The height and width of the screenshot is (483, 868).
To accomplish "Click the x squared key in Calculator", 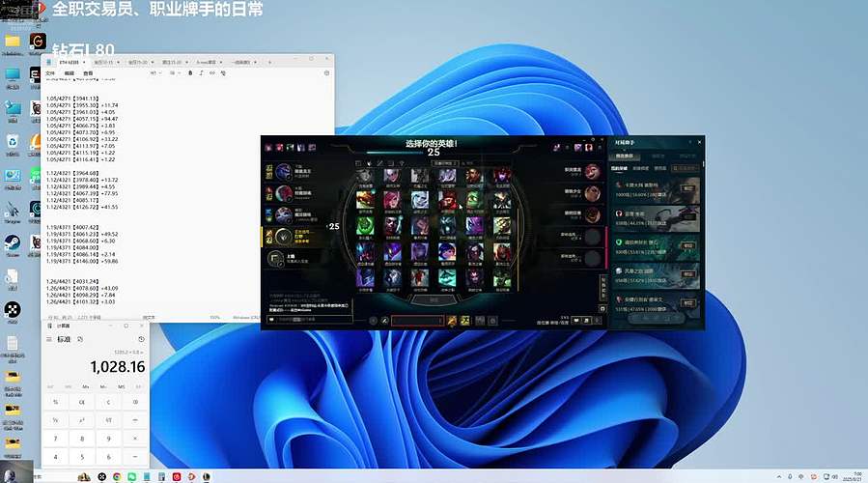I will [x=82, y=420].
